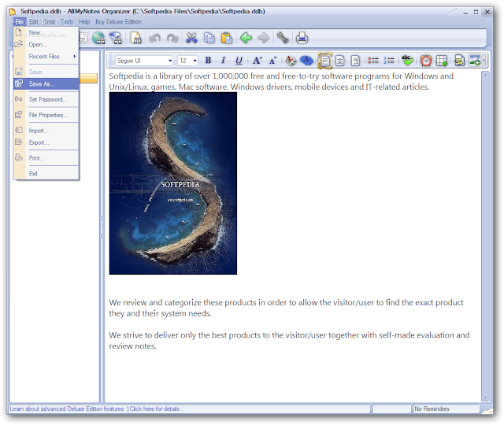This screenshot has width=504, height=425.
Task: Click the note editor vertical scrollbar
Action: coord(485,237)
